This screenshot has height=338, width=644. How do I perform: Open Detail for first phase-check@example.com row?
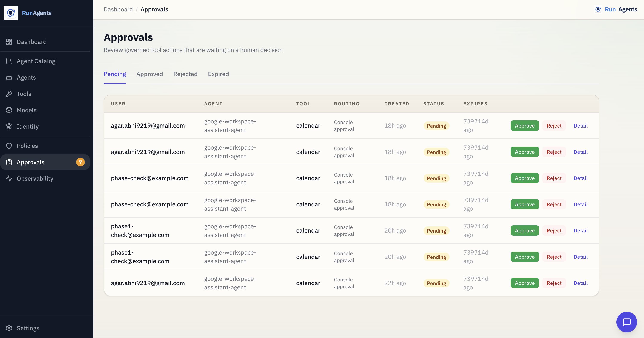tap(580, 178)
